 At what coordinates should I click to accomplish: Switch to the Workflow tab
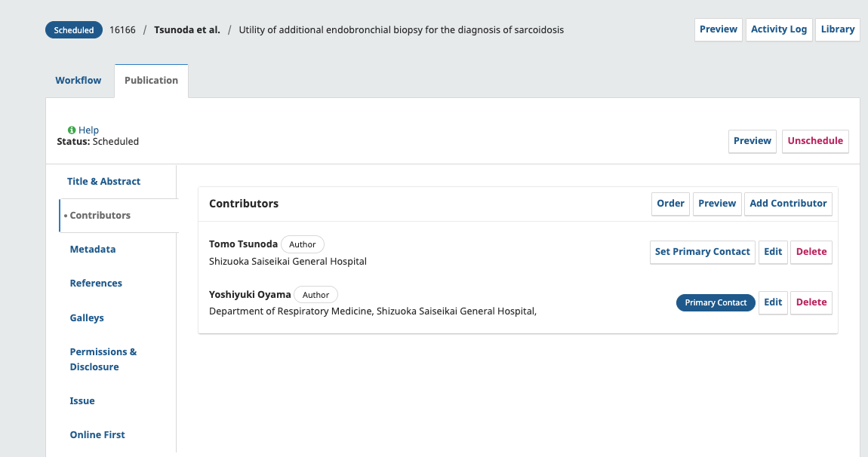coord(78,81)
